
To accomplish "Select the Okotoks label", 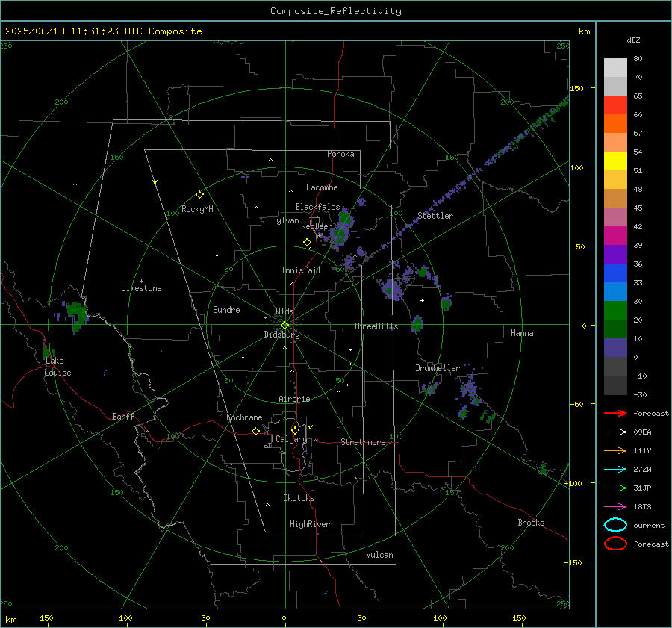I will 299,498.
